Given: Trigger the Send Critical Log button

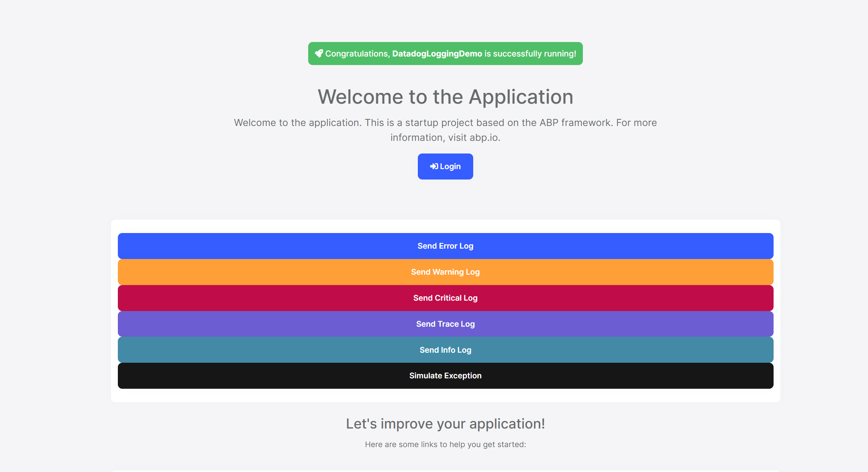Looking at the screenshot, I should [445, 298].
